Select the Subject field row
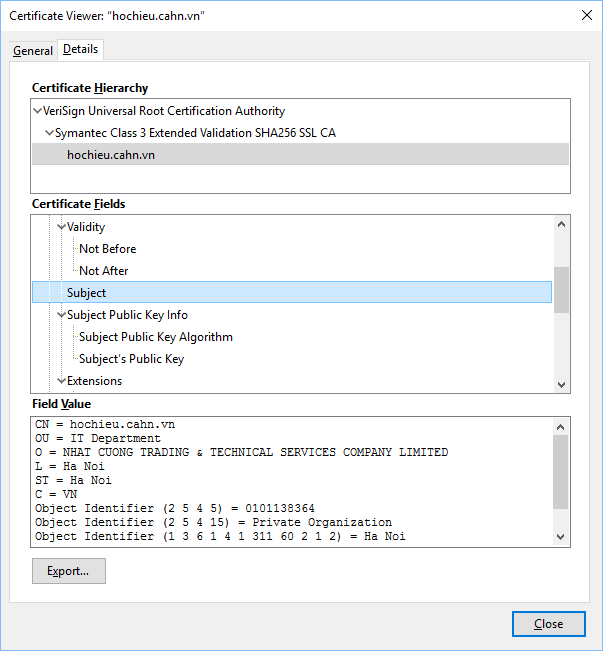 coord(87,293)
